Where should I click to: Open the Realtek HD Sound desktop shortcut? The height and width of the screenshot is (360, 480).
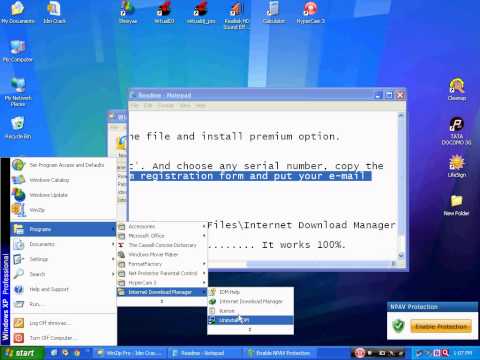236,15
